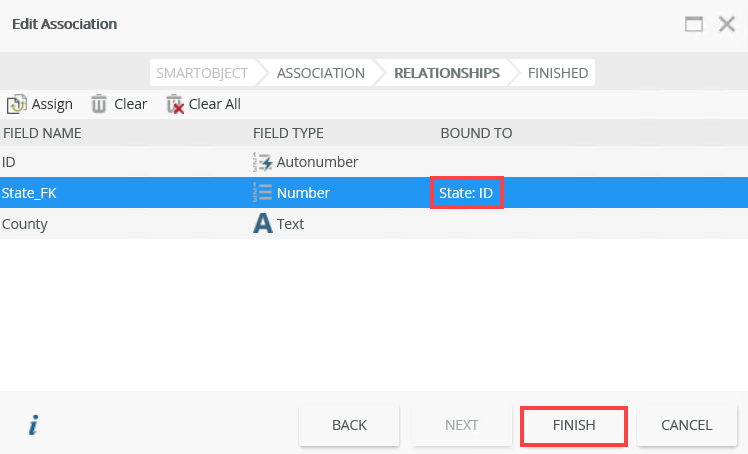
Task: Open the info help icon
Action: 33,426
